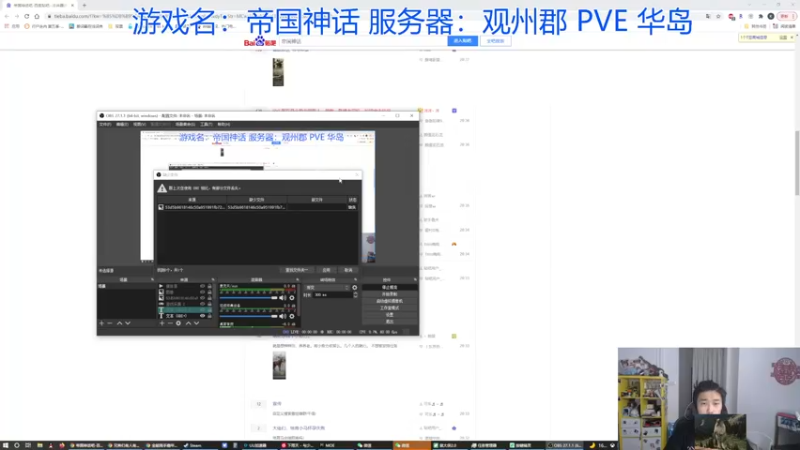Go to browser home page

(37, 16)
